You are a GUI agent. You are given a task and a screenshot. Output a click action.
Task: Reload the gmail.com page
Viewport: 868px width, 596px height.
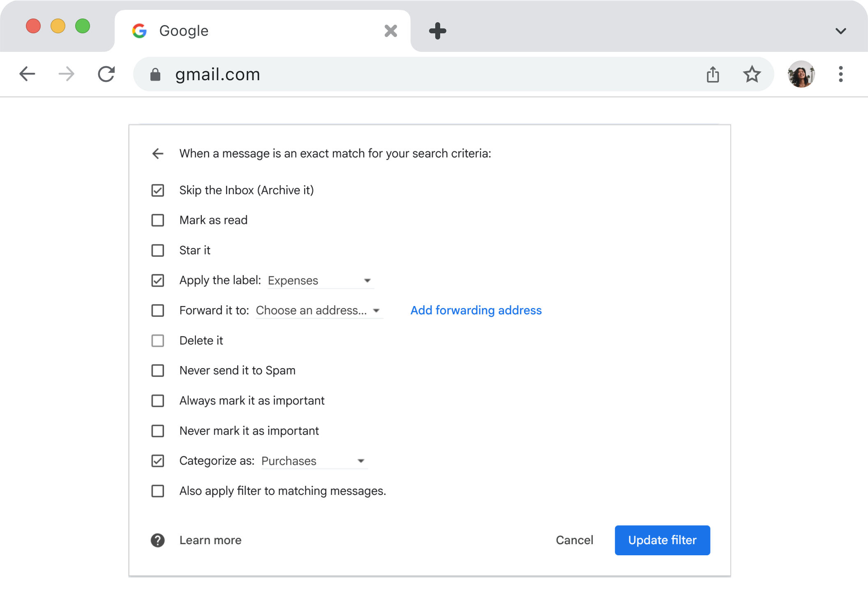click(106, 74)
